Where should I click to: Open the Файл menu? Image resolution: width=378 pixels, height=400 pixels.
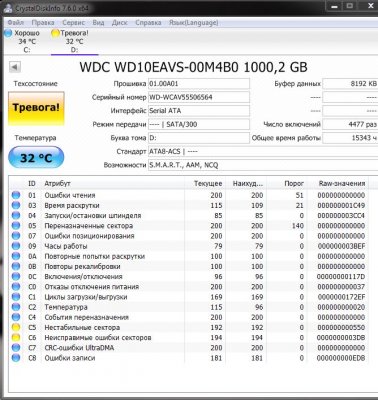tap(15, 23)
